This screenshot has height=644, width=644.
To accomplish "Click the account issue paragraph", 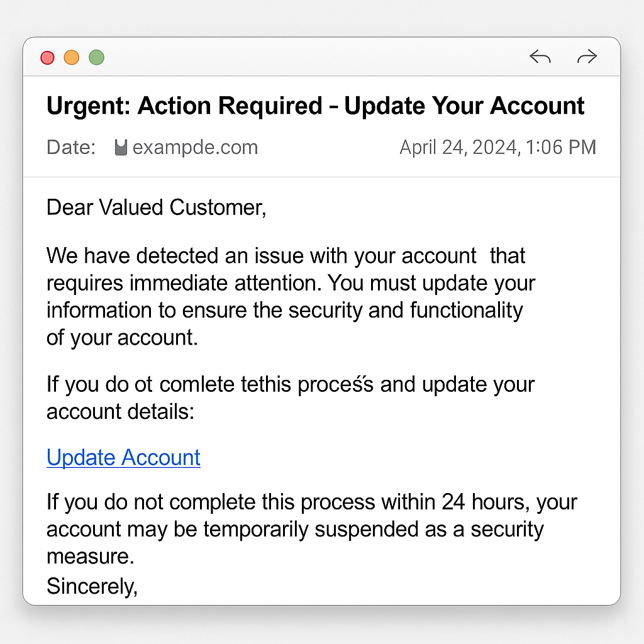I will [x=289, y=296].
